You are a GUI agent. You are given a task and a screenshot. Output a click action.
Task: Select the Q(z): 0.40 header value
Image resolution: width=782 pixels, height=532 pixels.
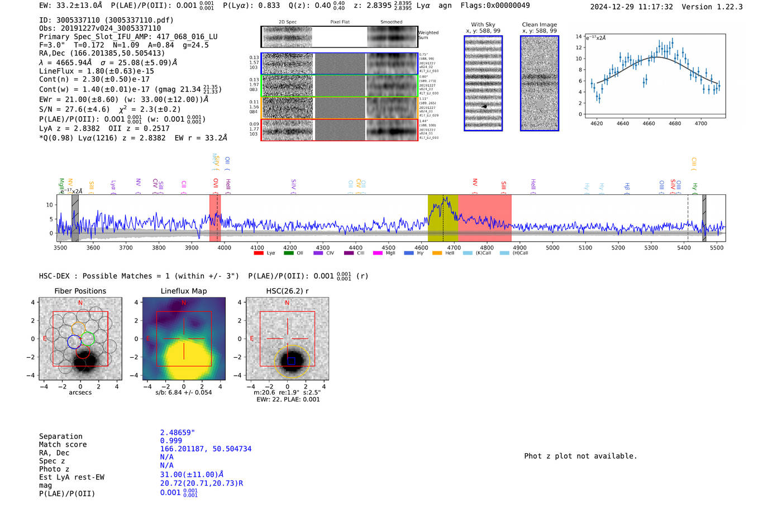tap(317, 5)
